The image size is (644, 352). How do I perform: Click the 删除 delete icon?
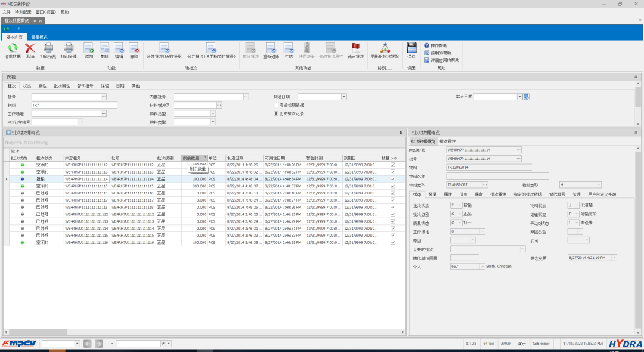134,48
